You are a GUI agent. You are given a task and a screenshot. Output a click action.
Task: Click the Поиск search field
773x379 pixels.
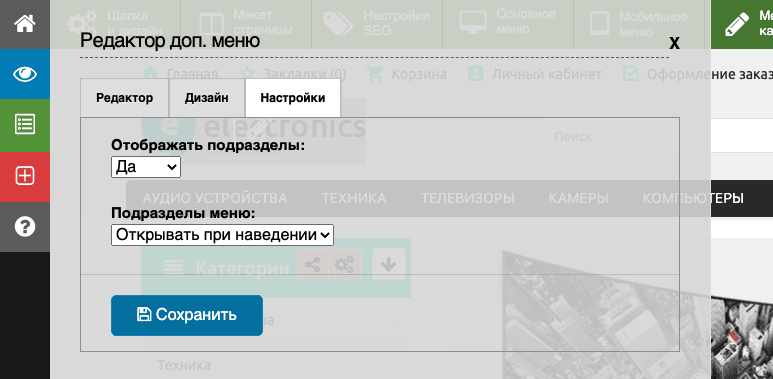pyautogui.click(x=626, y=137)
